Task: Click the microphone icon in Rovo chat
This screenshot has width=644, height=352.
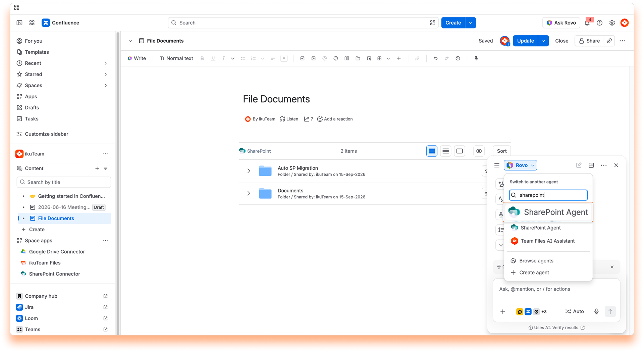Action: (x=596, y=311)
